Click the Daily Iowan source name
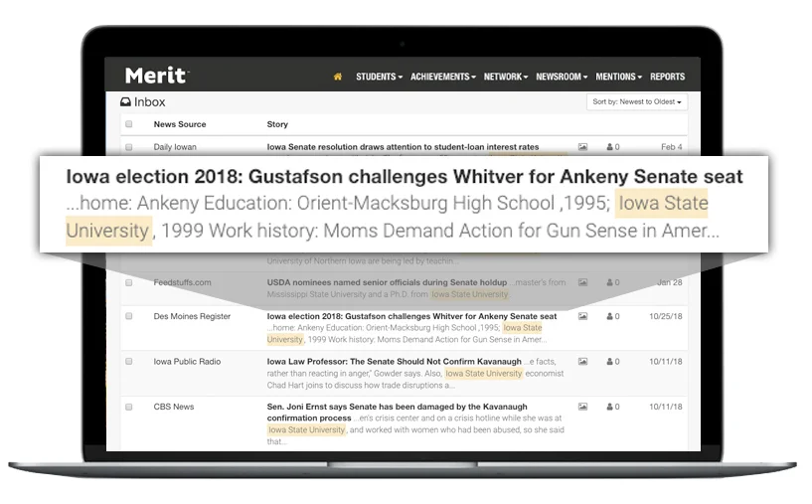 tap(175, 147)
